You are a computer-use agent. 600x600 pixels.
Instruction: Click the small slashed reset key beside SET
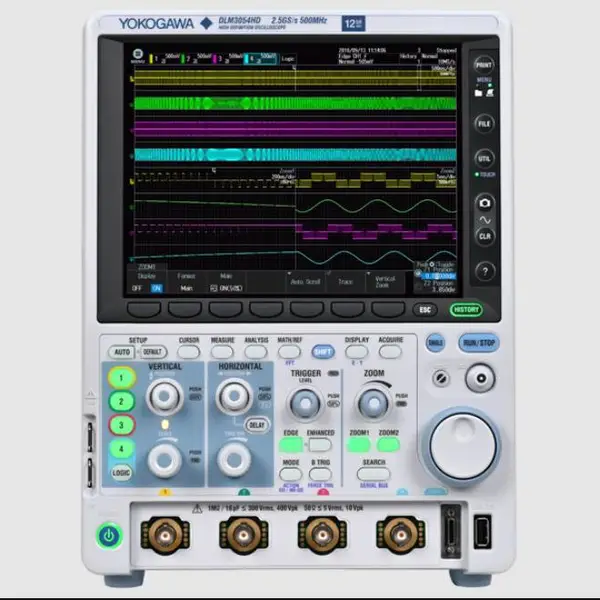click(x=441, y=378)
